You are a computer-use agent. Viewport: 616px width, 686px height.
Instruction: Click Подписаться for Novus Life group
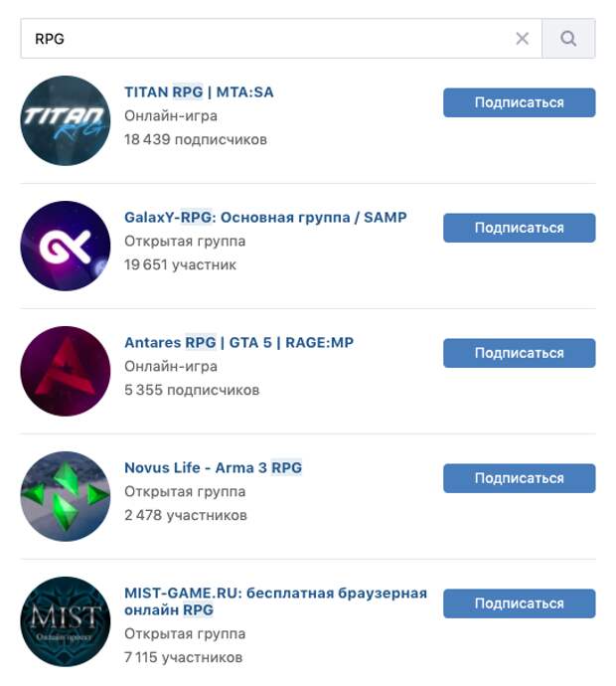(x=520, y=478)
